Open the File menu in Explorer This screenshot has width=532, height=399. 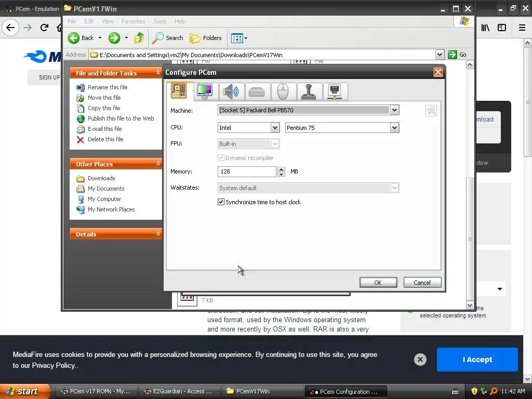pyautogui.click(x=72, y=21)
